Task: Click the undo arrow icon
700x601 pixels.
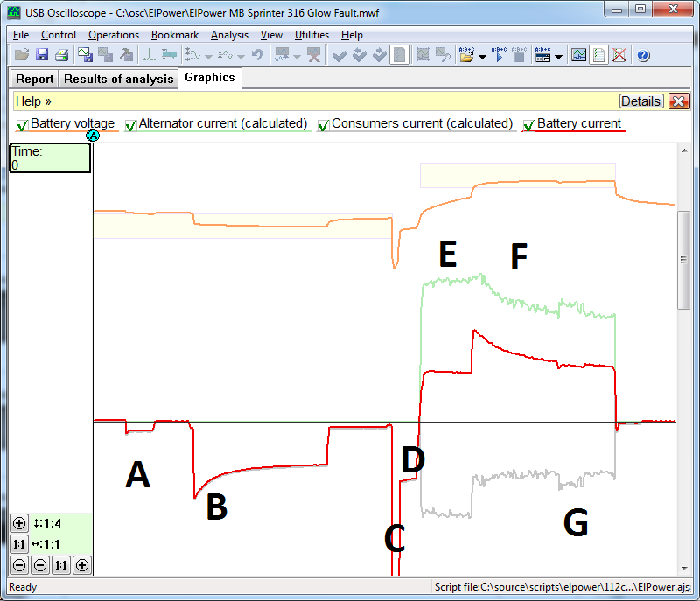Action: tap(257, 55)
